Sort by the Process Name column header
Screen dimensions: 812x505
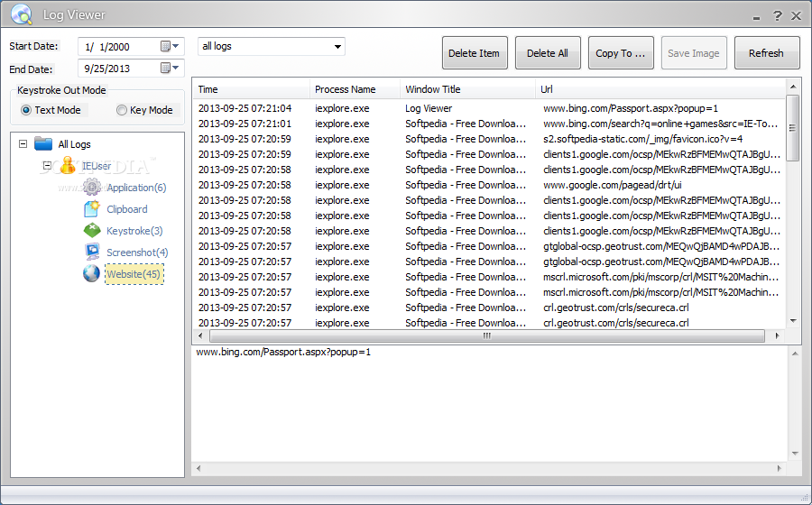pyautogui.click(x=355, y=89)
